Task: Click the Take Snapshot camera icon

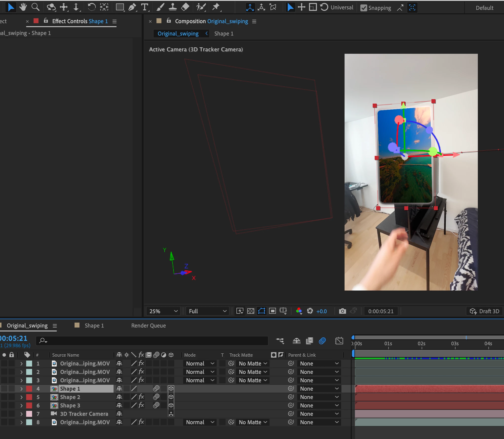Action: click(x=342, y=311)
